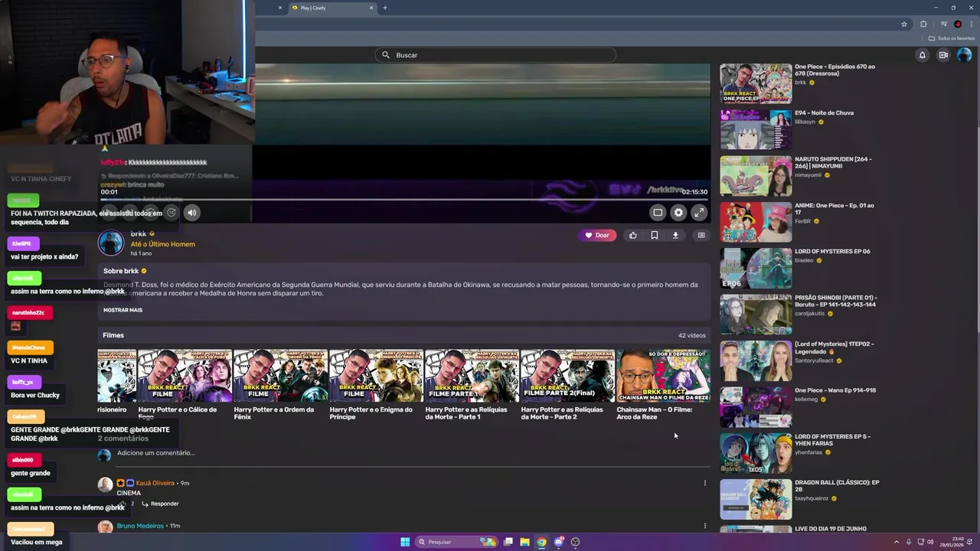
Task: Open Harry Potter e a Ordem da Fênix video
Action: tap(280, 376)
